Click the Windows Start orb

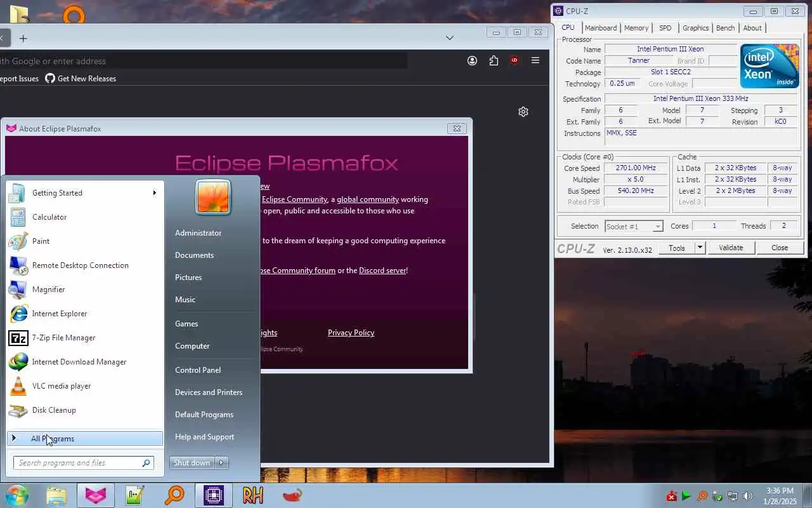(16, 495)
